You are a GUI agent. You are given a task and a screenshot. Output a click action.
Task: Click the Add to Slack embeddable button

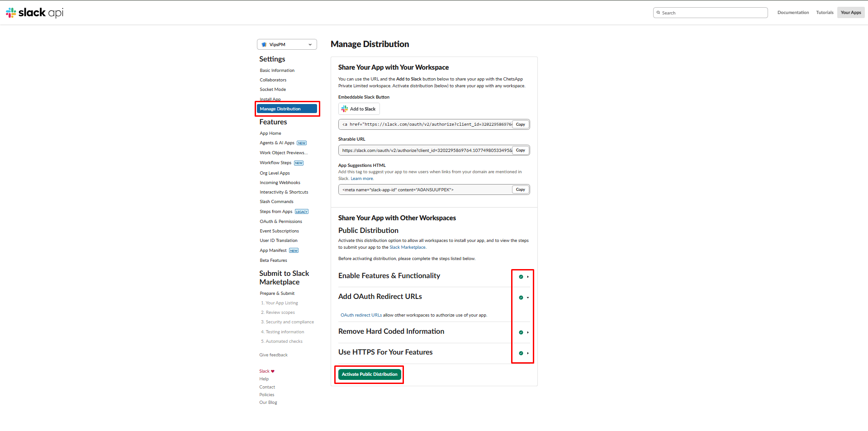click(359, 109)
